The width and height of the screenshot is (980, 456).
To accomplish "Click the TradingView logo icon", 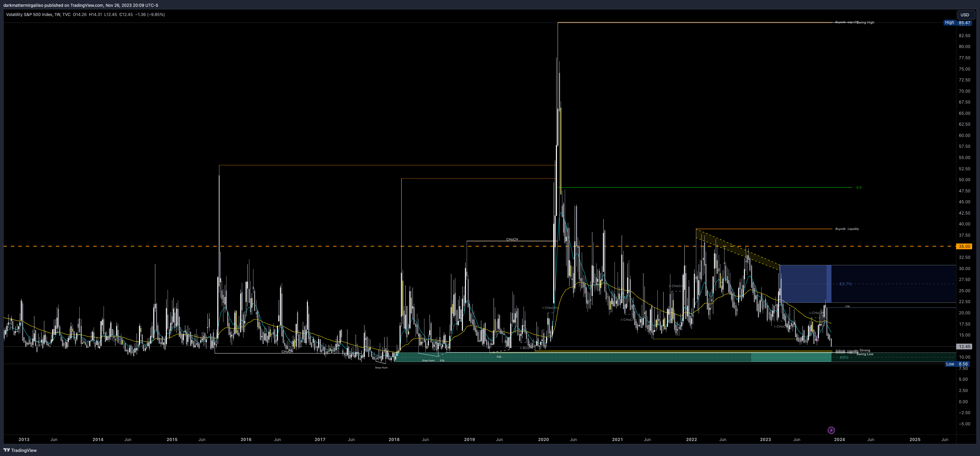I will pos(6,450).
